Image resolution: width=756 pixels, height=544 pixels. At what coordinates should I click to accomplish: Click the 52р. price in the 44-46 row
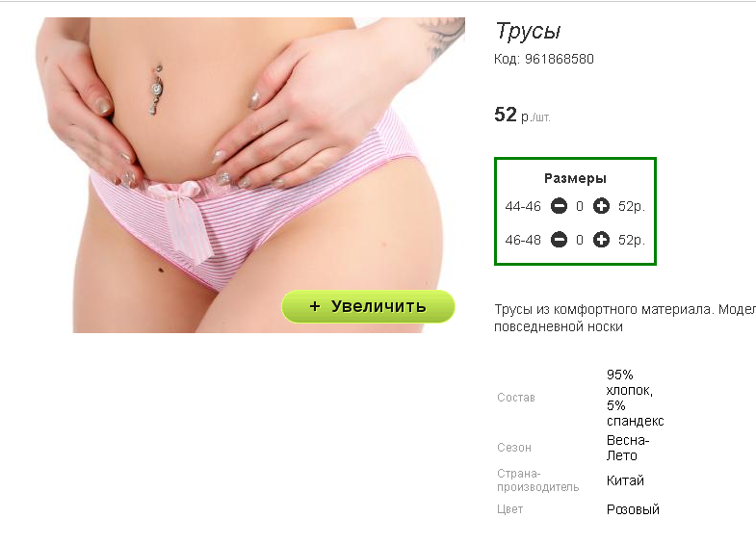point(632,207)
